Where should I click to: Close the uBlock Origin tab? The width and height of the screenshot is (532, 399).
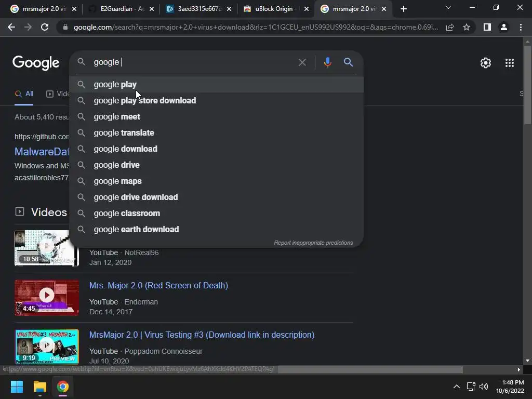click(307, 9)
